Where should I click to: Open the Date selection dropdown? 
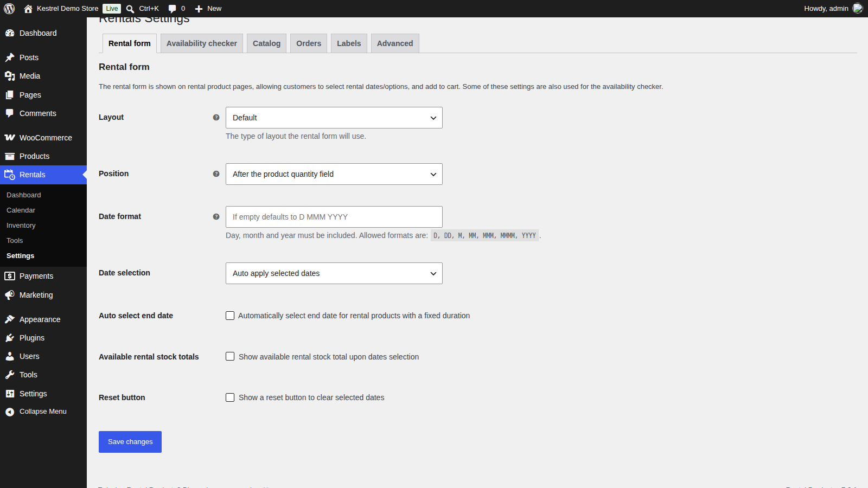tap(334, 273)
